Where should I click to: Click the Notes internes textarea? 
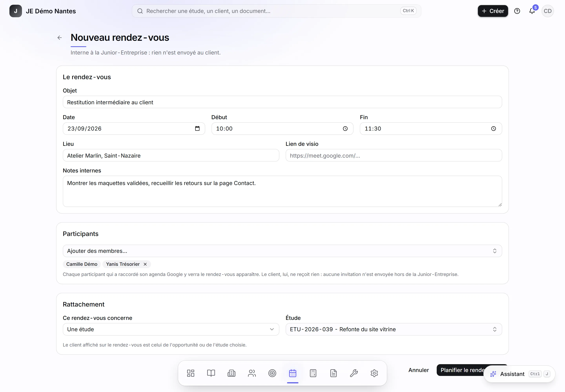point(282,191)
